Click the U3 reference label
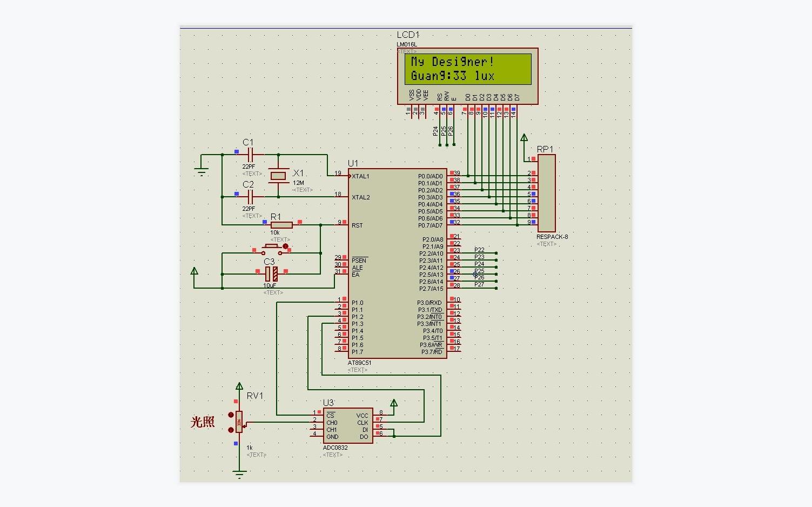The image size is (812, 507). [328, 403]
